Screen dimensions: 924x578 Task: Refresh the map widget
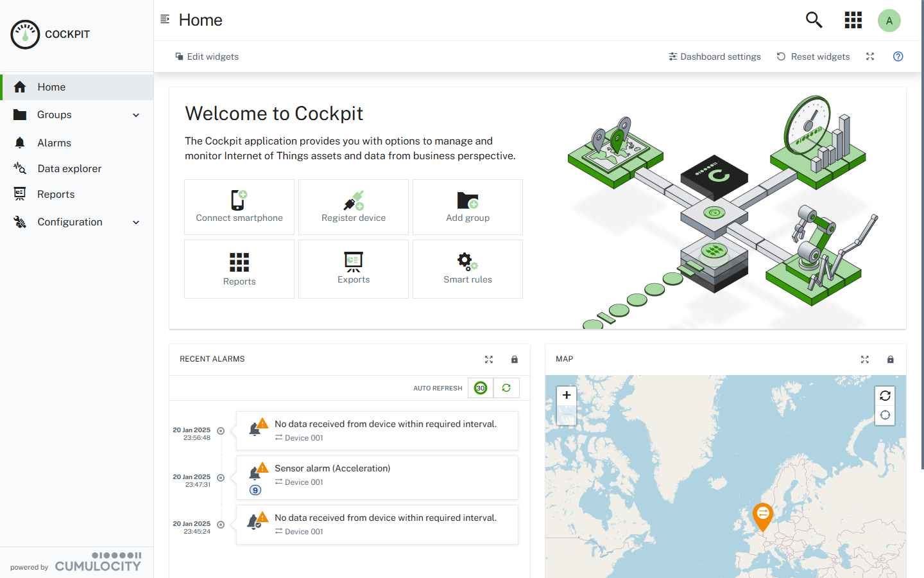click(x=885, y=396)
